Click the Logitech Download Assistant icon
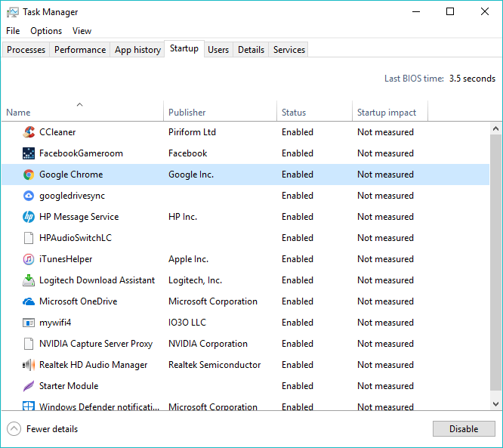This screenshot has height=448, width=503. pyautogui.click(x=29, y=280)
